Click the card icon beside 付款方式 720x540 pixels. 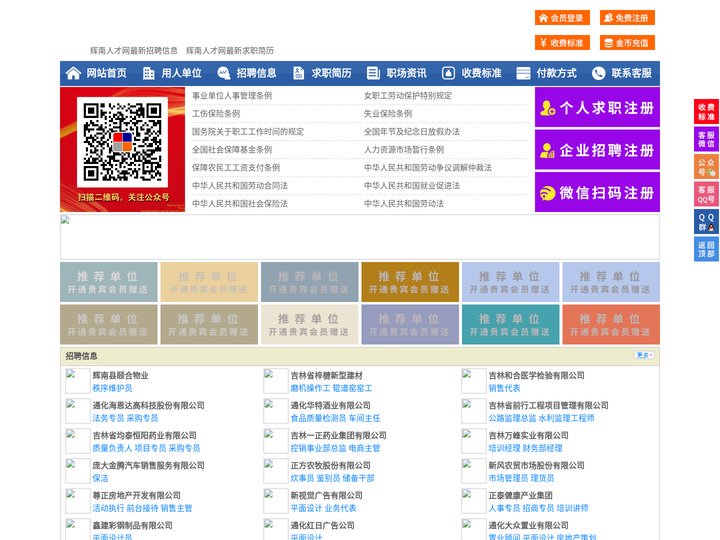click(x=523, y=73)
